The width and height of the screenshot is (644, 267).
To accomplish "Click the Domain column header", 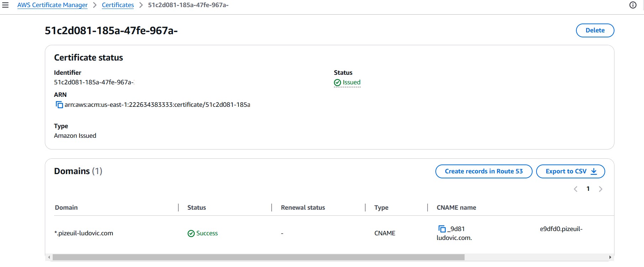I will (x=66, y=208).
